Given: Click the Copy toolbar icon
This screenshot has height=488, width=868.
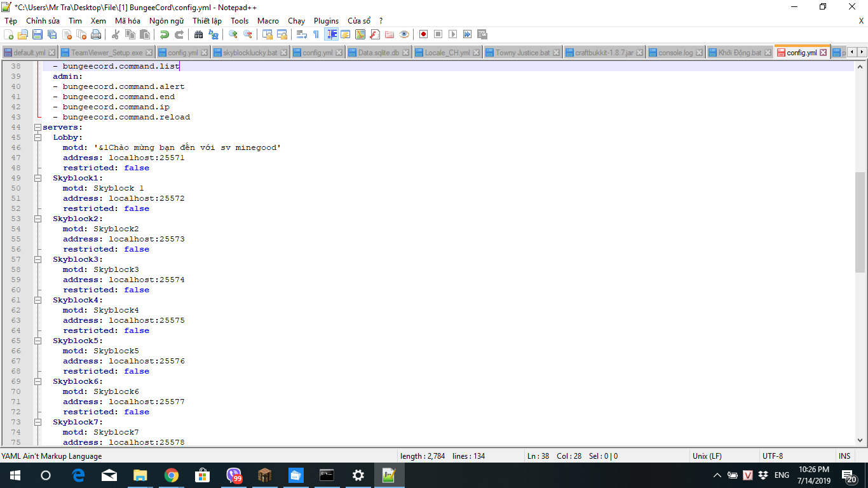Looking at the screenshot, I should tap(130, 34).
